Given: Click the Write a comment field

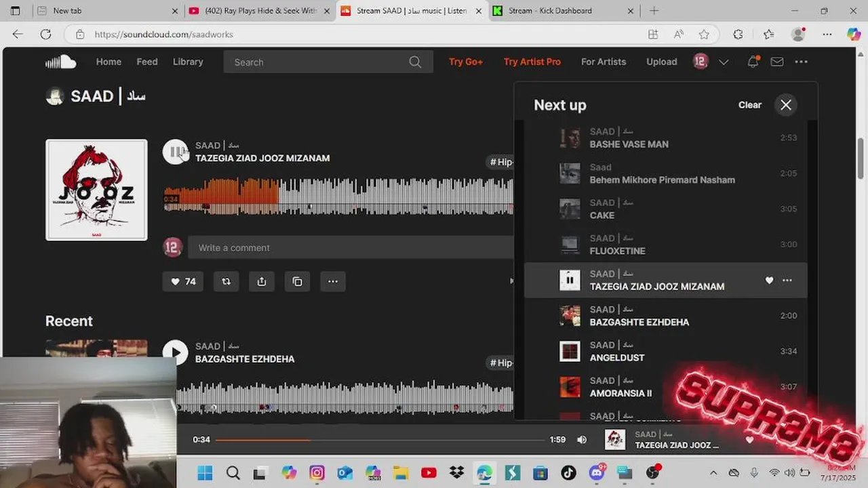Looking at the screenshot, I should [x=351, y=248].
